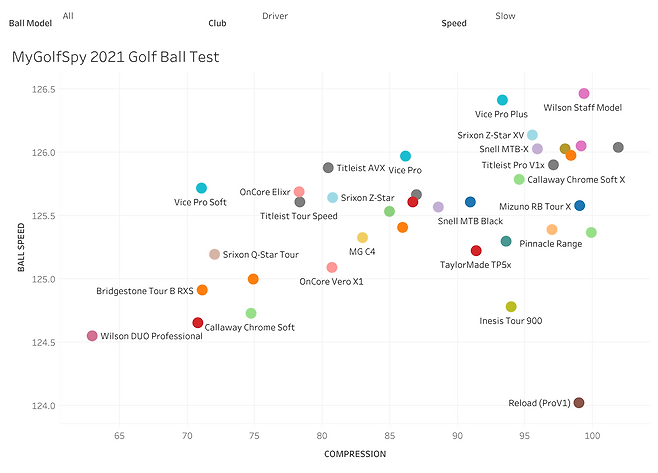The width and height of the screenshot is (658, 473).
Task: Select the OnCore Vero X1 marker
Action: [332, 267]
